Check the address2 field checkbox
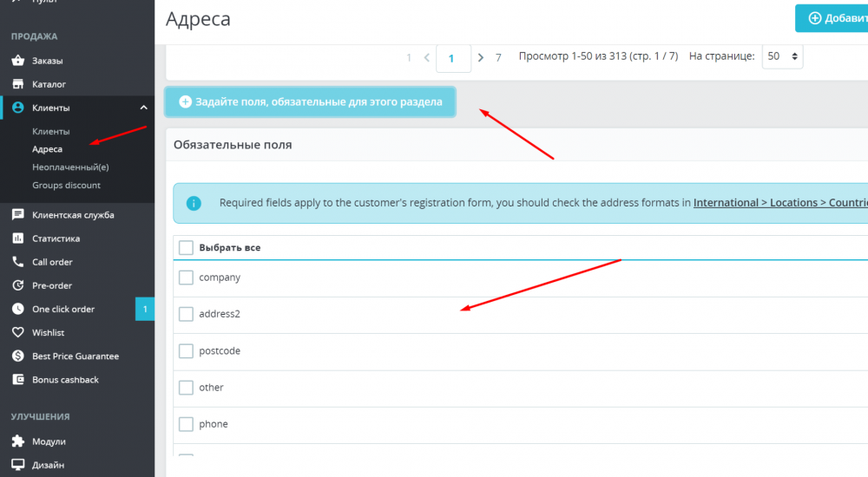Screen dimensions: 868x477 [186, 314]
